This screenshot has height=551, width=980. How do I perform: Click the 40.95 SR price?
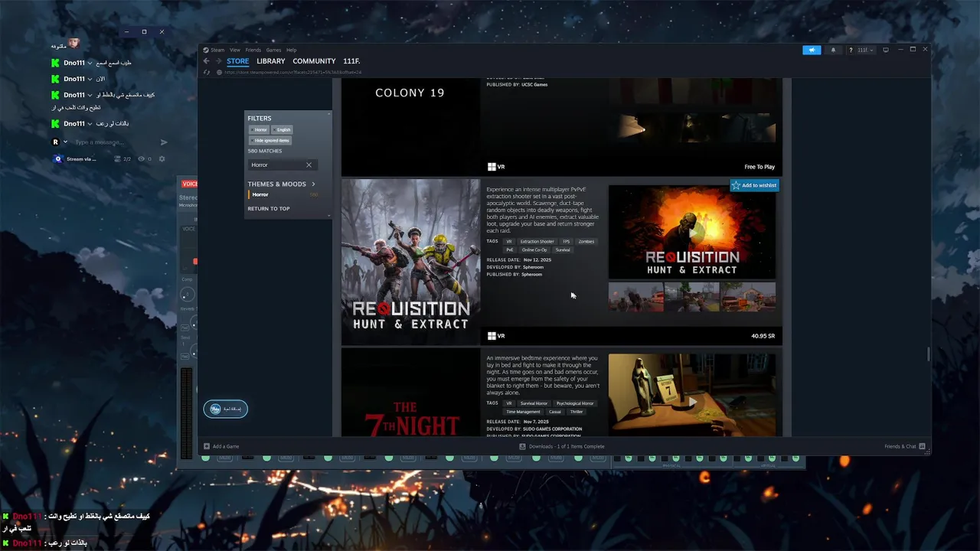click(763, 335)
